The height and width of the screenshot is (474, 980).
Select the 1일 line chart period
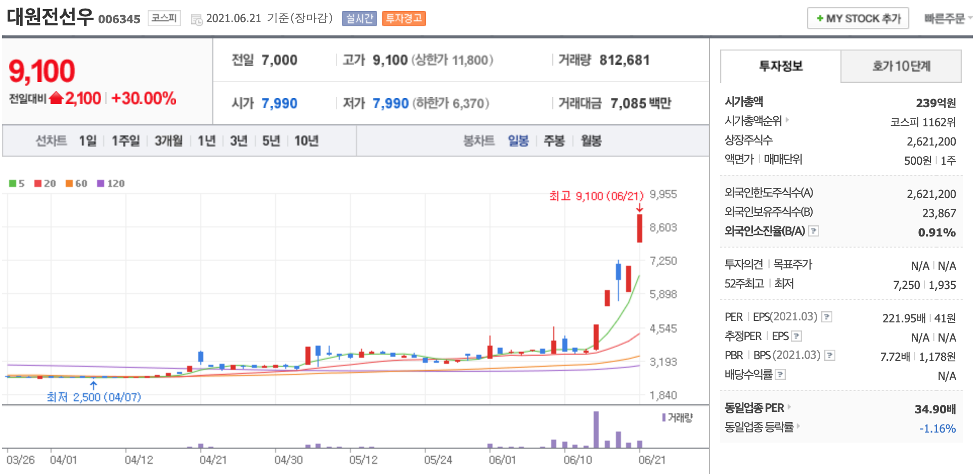(x=87, y=140)
